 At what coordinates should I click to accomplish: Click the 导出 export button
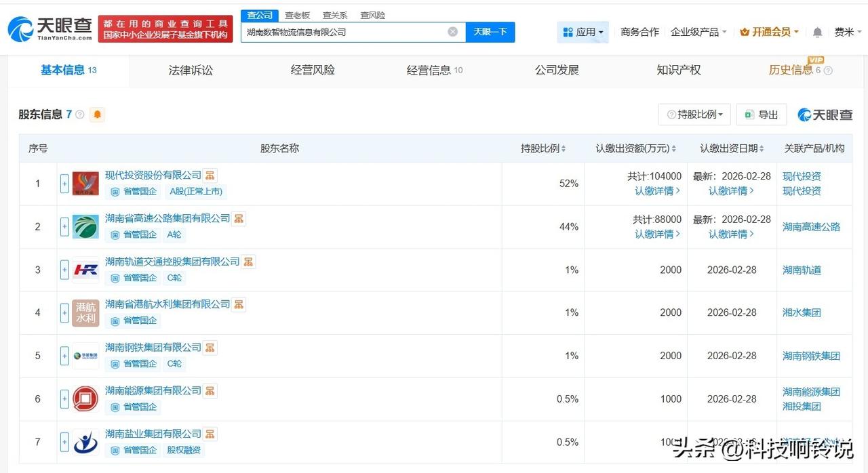[x=762, y=115]
